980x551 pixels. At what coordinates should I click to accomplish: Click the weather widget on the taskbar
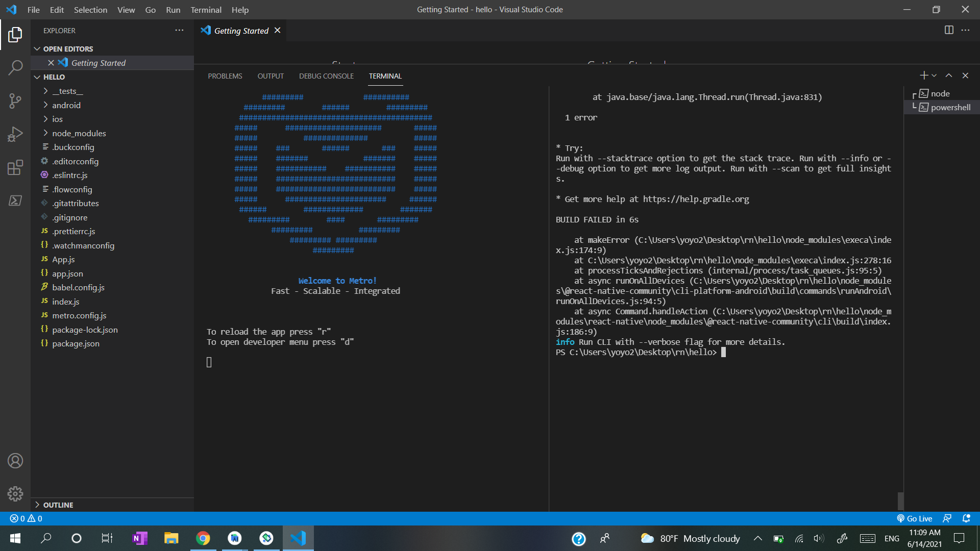(690, 538)
